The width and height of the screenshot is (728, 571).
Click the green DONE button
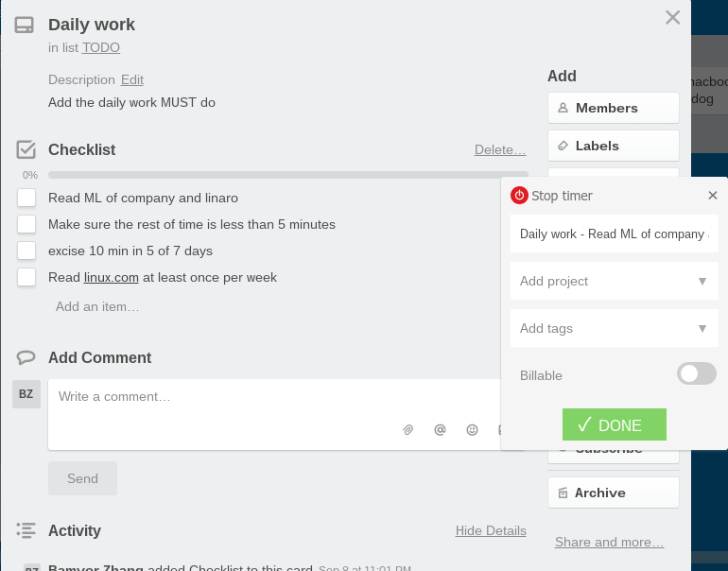(615, 424)
